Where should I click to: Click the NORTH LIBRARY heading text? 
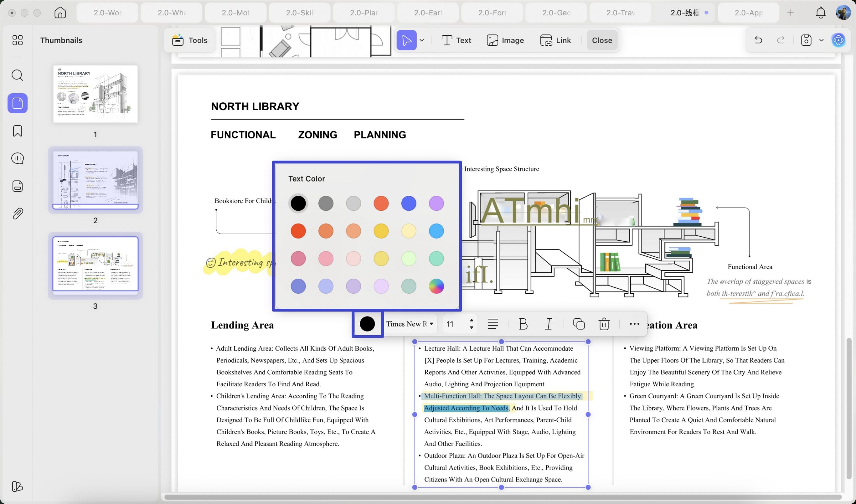[x=255, y=106]
